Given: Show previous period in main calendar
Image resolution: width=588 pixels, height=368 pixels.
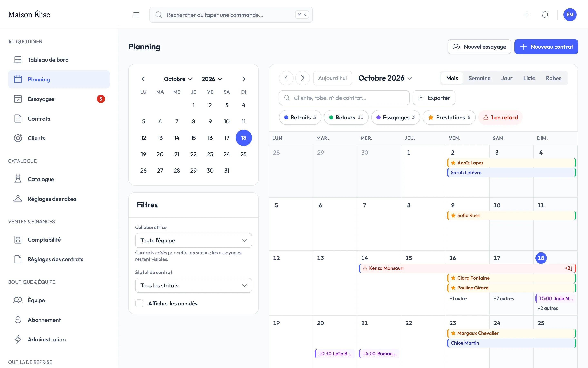Looking at the screenshot, I should tap(286, 78).
